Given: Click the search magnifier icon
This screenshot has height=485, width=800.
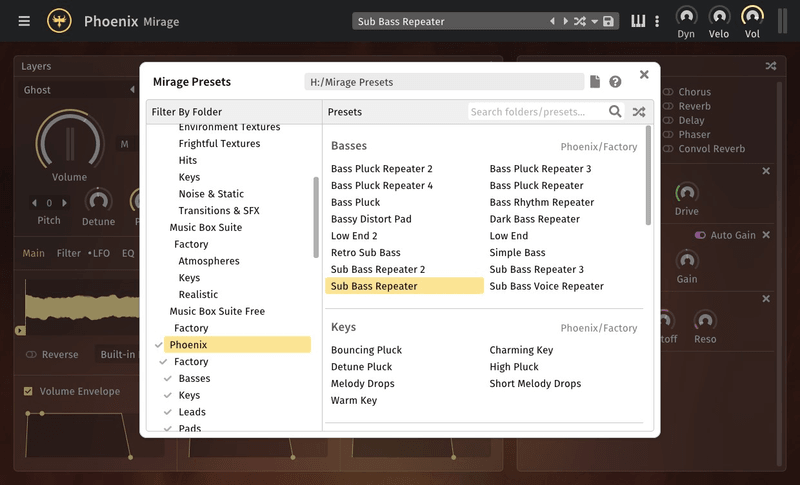Looking at the screenshot, I should 616,112.
